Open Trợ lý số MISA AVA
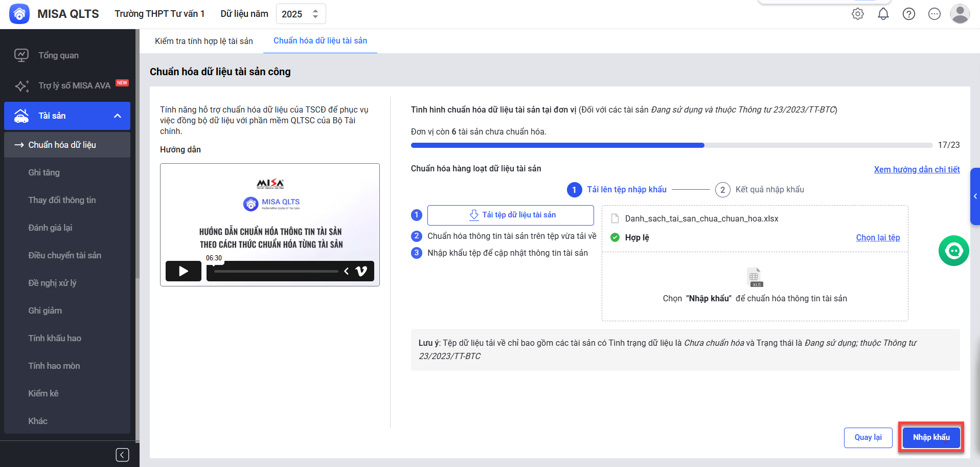Image resolution: width=980 pixels, height=467 pixels. pyautogui.click(x=74, y=85)
